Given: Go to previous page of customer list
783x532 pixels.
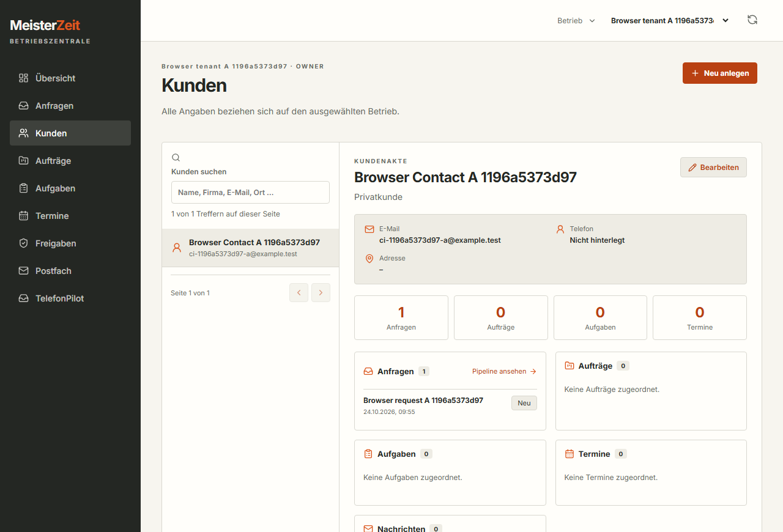Looking at the screenshot, I should tap(299, 293).
